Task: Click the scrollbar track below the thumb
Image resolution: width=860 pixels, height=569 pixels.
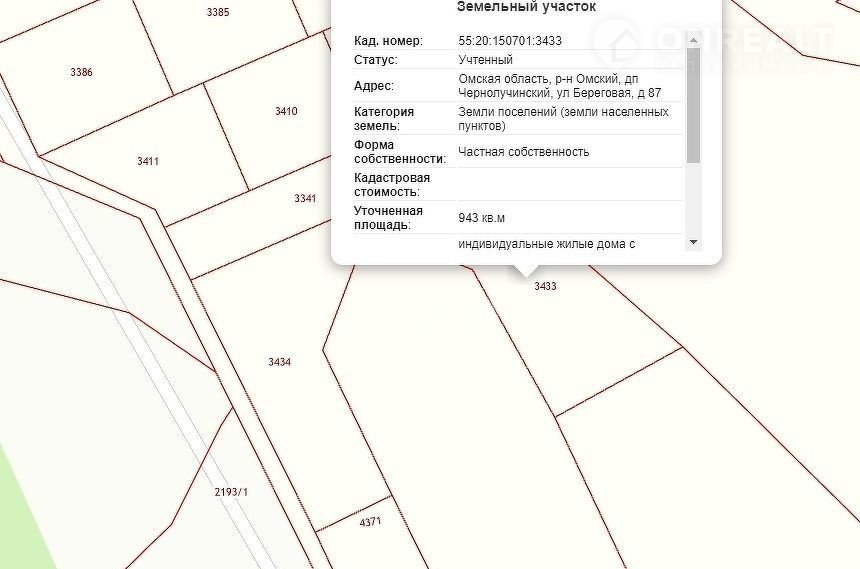Action: pos(693,200)
